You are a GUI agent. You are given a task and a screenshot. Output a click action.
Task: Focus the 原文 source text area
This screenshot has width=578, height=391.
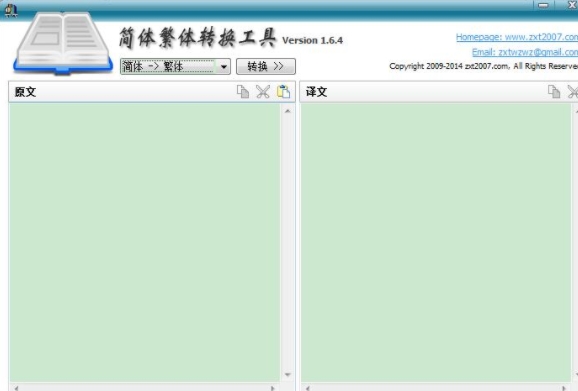[145, 242]
